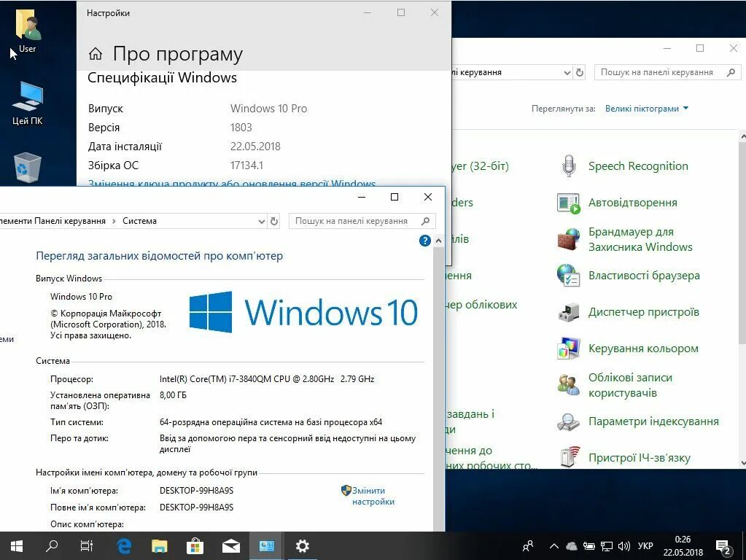Open Task View on the taskbar
The image size is (746, 560).
(86, 546)
